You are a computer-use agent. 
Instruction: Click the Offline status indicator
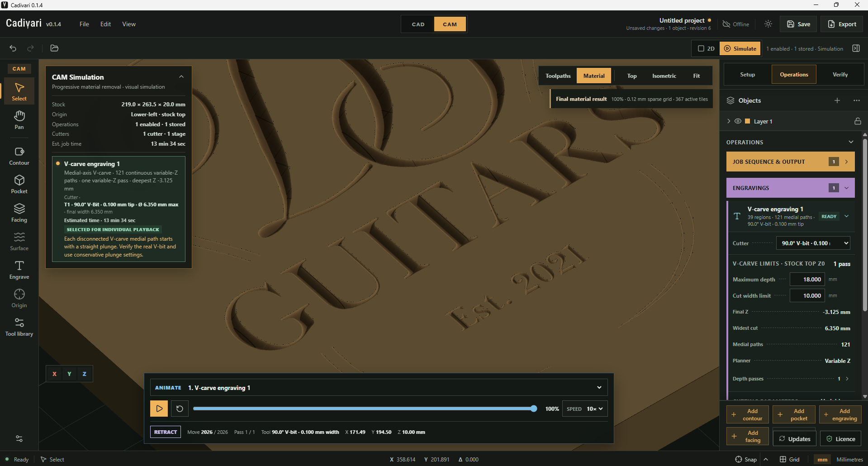point(736,24)
